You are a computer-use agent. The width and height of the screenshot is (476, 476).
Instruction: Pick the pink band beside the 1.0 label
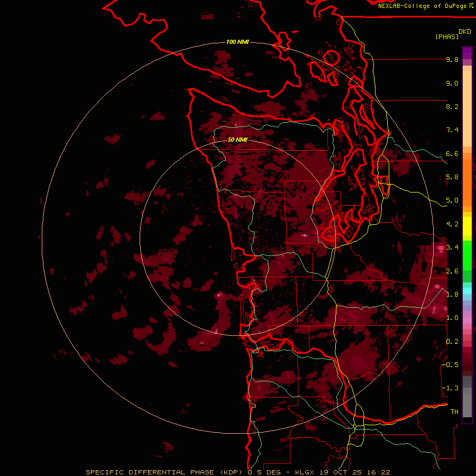click(x=467, y=321)
